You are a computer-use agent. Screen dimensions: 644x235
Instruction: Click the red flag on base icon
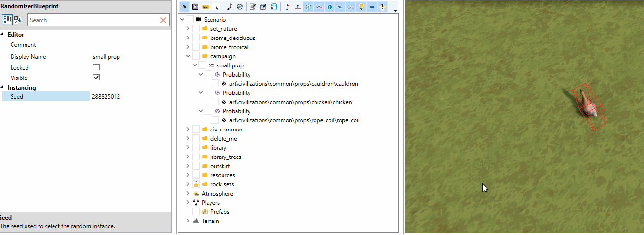point(298,7)
